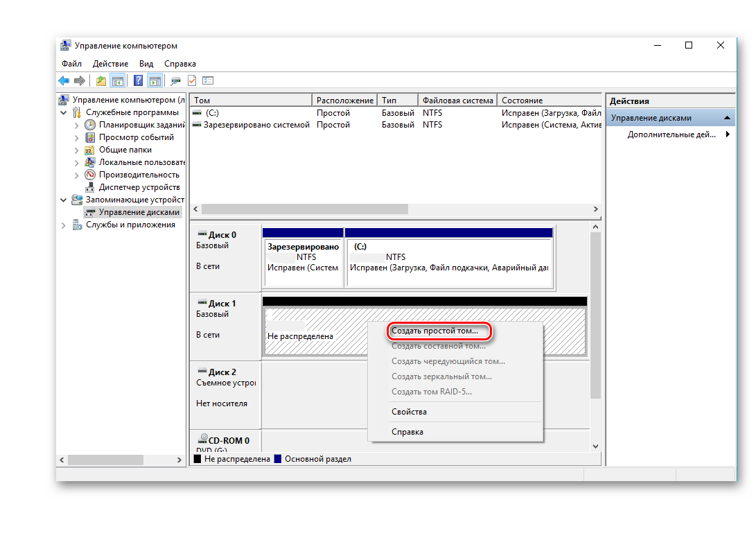Image resolution: width=756 pixels, height=556 pixels.
Task: Sort by the Файловая система column header
Action: click(457, 101)
